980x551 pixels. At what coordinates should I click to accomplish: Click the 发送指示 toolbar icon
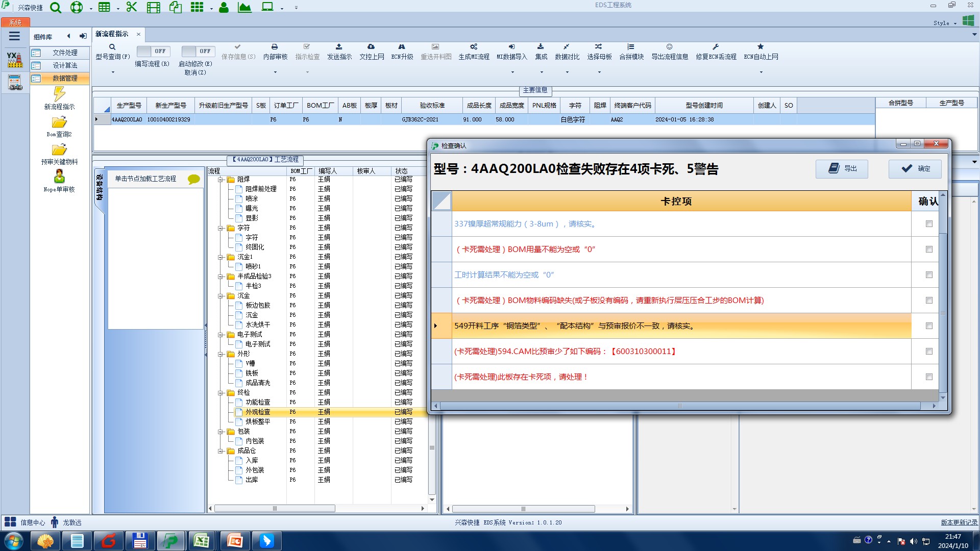pyautogui.click(x=339, y=47)
